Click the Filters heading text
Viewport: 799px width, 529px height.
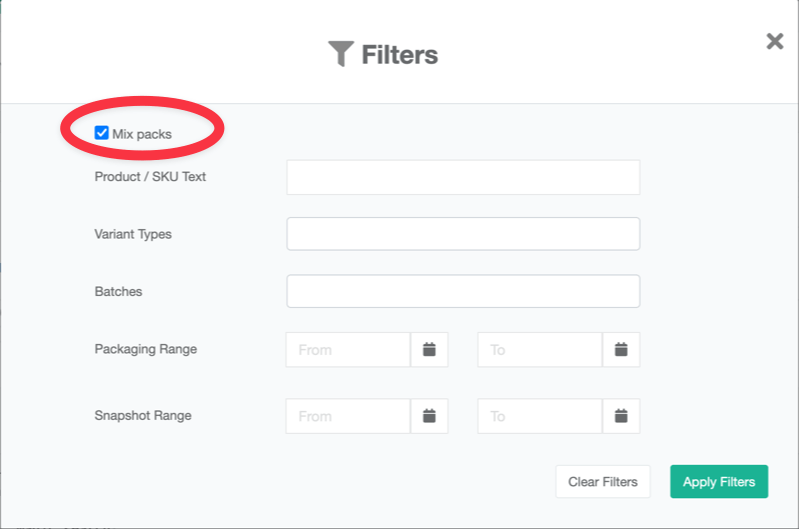[399, 54]
